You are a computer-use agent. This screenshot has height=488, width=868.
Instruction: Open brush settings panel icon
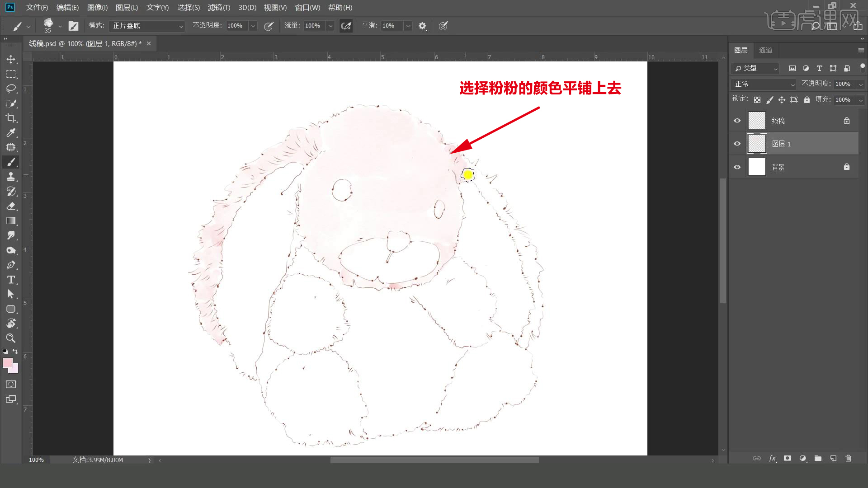pyautogui.click(x=73, y=26)
